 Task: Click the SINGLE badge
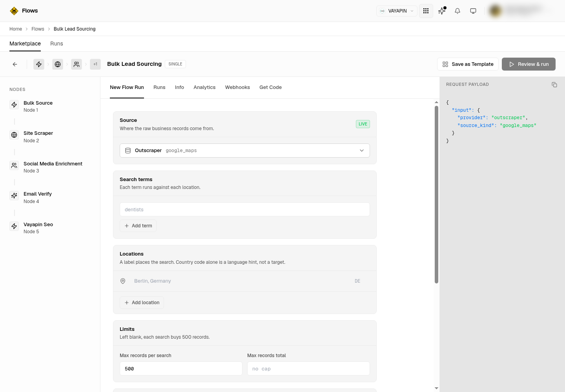point(175,64)
